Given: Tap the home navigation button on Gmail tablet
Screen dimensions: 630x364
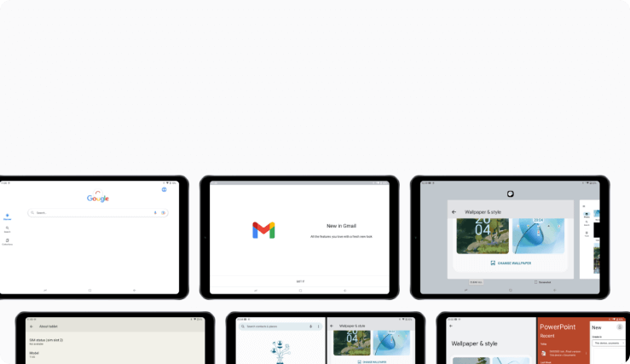Looking at the screenshot, I should click(x=300, y=291).
